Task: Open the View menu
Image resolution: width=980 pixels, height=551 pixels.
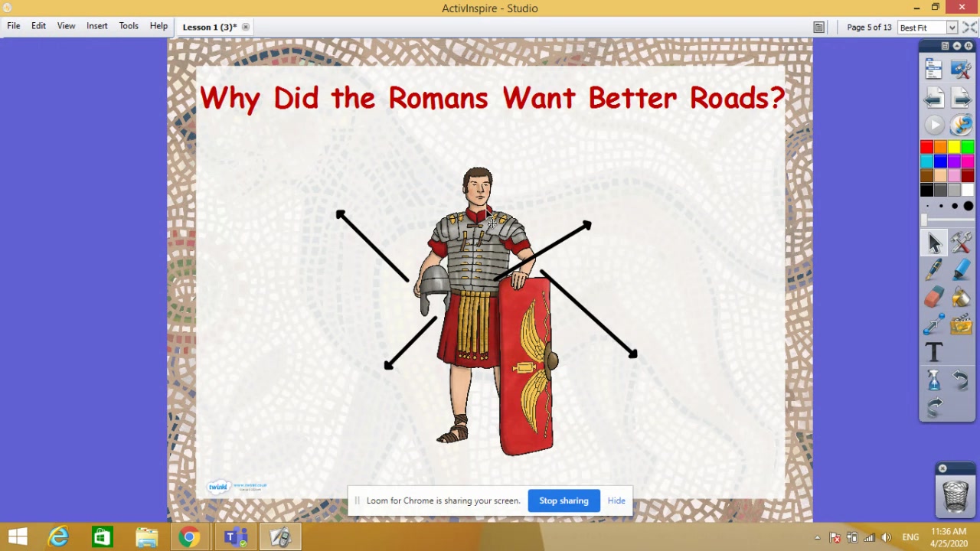Action: tap(66, 26)
